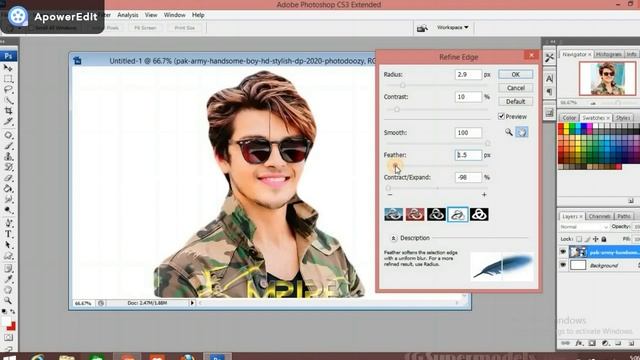
Task: Switch to the Styles tab
Action: tap(623, 118)
